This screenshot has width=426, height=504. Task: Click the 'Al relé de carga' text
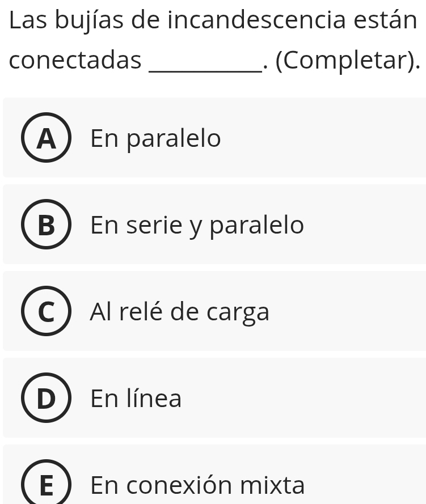[x=179, y=312]
